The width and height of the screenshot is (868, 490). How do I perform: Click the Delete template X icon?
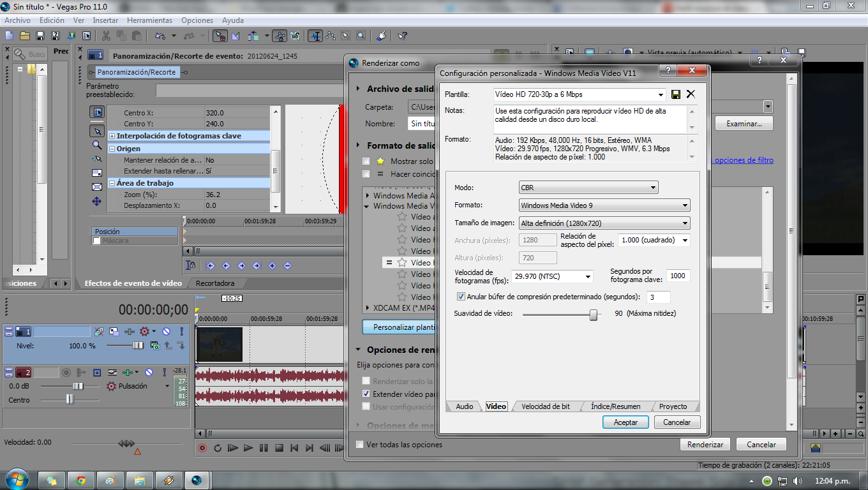point(691,94)
